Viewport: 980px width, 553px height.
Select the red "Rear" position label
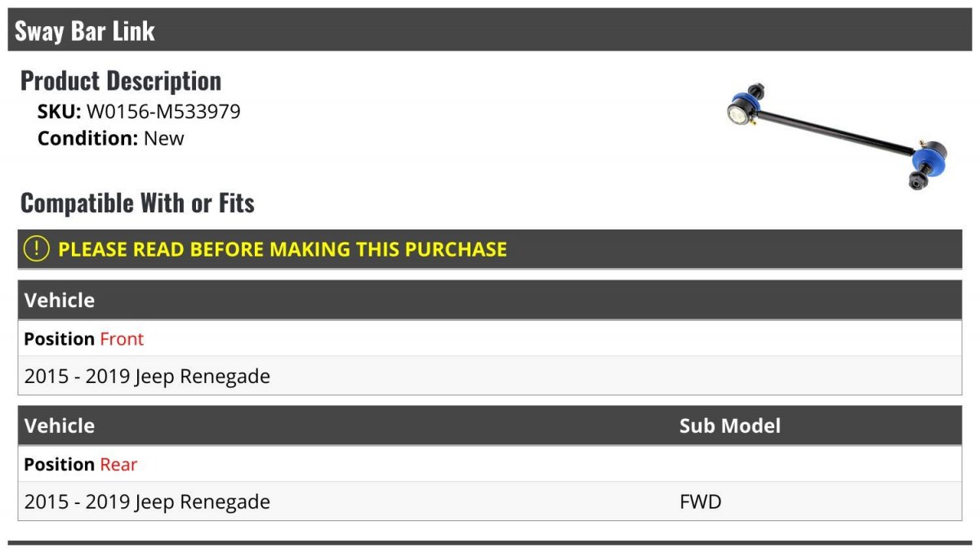pos(118,464)
